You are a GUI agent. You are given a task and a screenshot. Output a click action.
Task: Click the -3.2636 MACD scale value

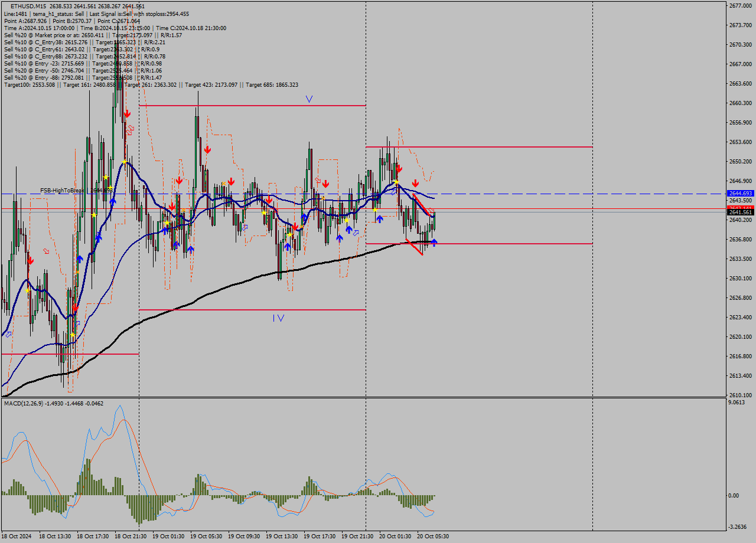(738, 527)
